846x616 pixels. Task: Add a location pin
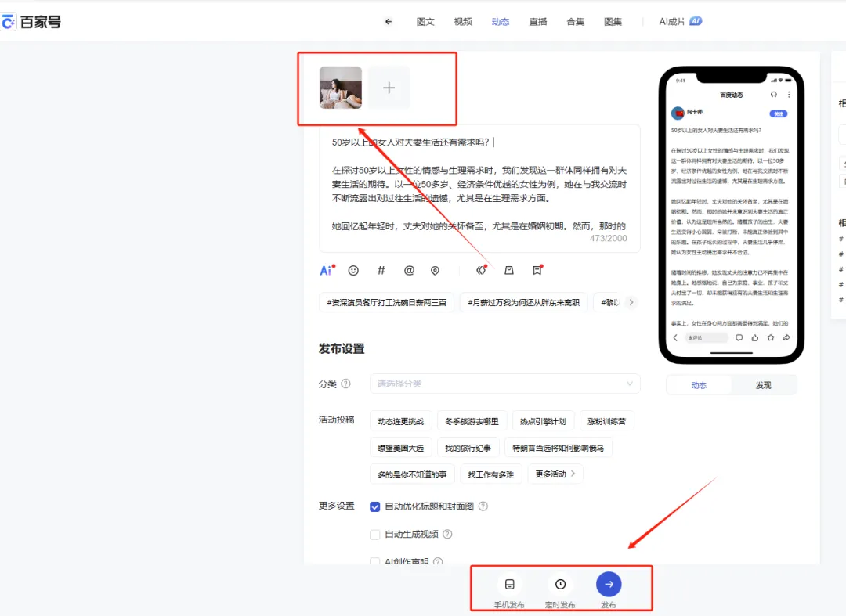pyautogui.click(x=435, y=271)
